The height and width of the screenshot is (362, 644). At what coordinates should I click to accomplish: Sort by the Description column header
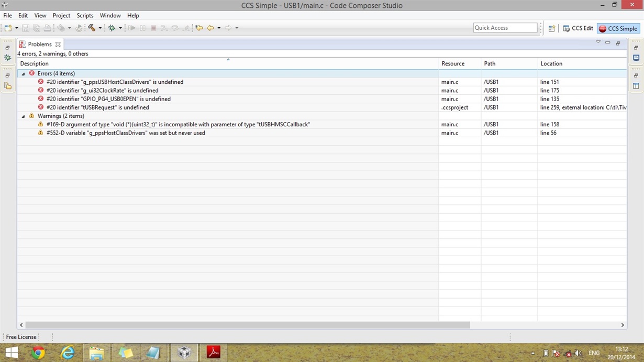[x=228, y=63]
